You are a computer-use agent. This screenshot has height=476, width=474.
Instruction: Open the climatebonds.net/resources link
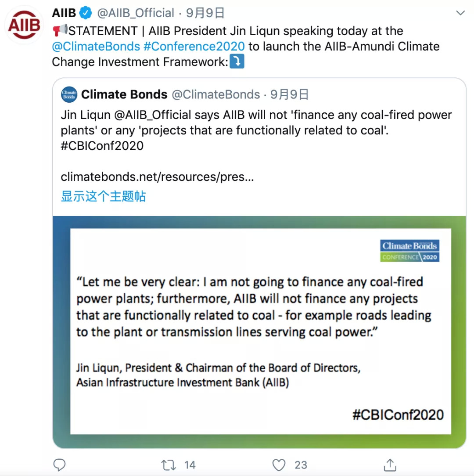(157, 177)
